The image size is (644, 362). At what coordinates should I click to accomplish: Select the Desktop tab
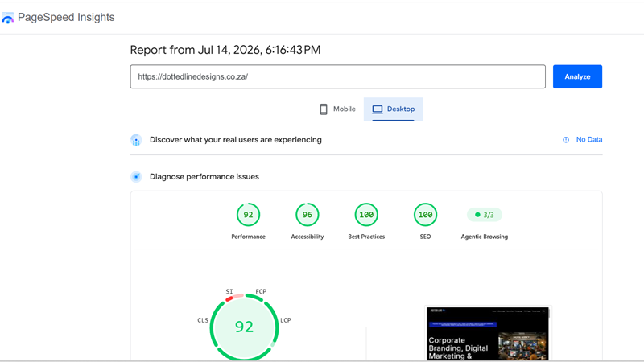393,109
